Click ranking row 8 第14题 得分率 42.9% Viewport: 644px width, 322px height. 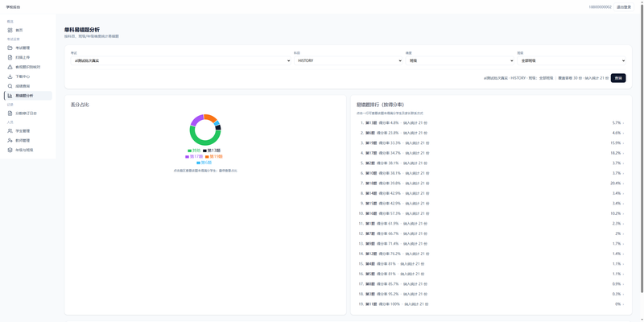click(491, 193)
